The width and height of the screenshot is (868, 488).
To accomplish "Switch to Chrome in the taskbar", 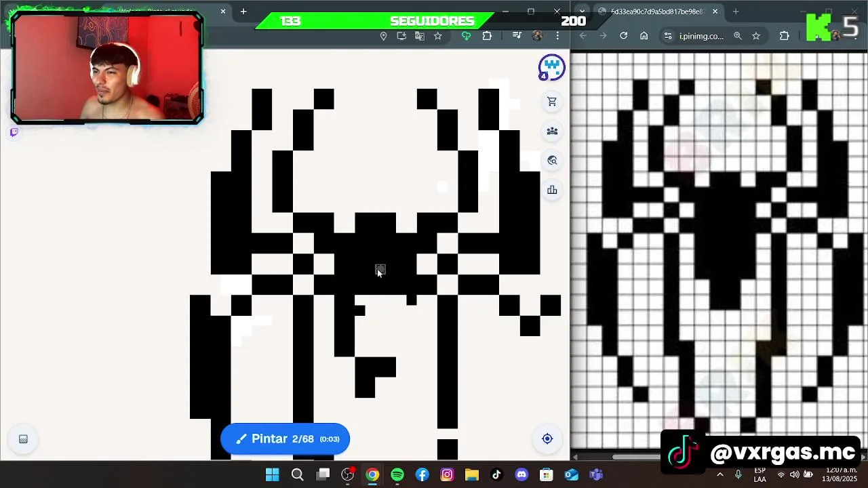I will click(x=372, y=474).
